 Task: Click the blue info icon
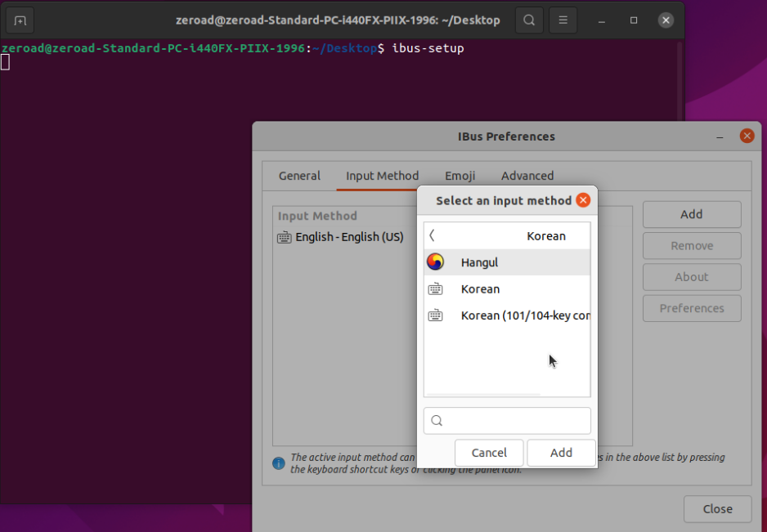click(x=278, y=463)
